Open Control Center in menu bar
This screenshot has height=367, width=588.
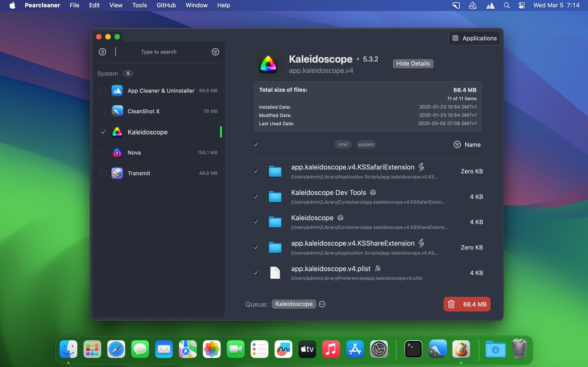522,5
